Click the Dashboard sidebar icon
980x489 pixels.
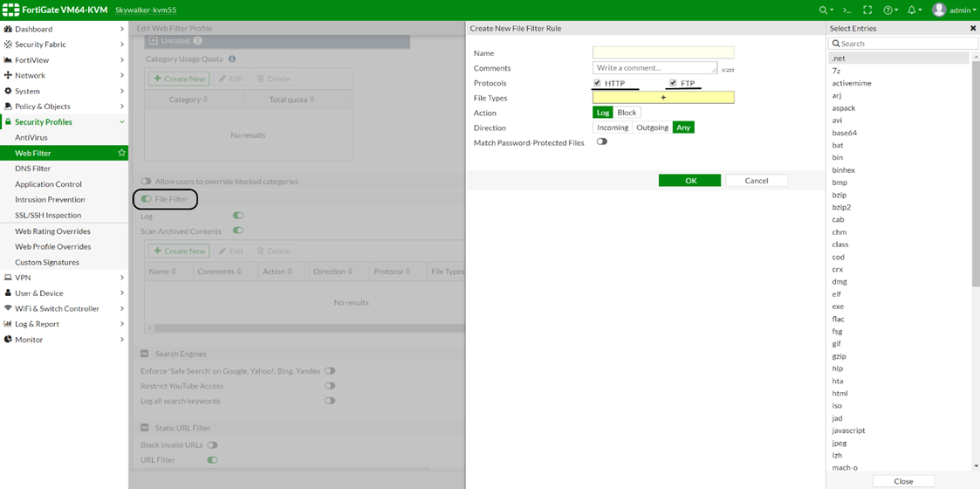click(8, 30)
